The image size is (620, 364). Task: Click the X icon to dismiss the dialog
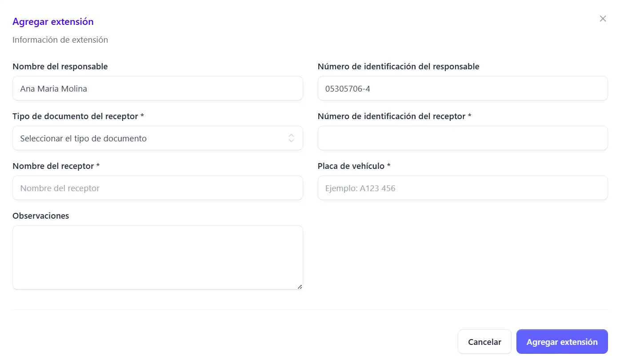(x=603, y=18)
